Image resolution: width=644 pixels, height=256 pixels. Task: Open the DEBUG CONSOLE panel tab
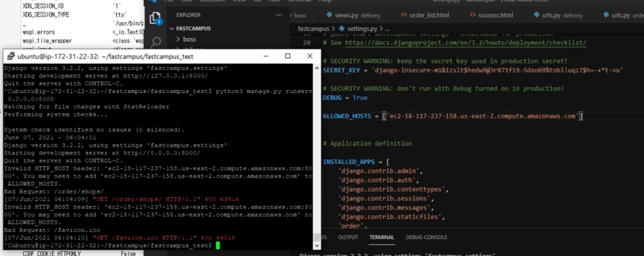click(x=427, y=237)
